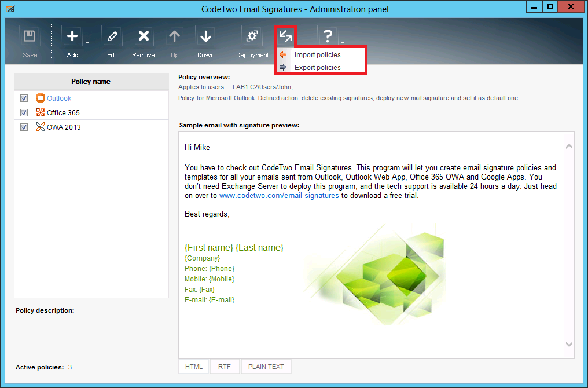Click the Edit pencil icon

[112, 36]
